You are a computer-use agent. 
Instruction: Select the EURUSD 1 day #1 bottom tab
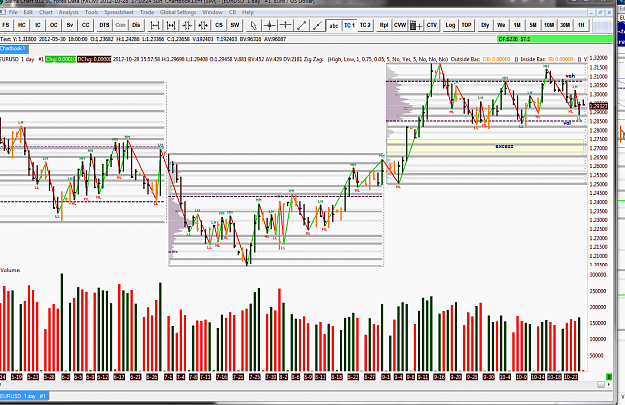click(x=24, y=396)
